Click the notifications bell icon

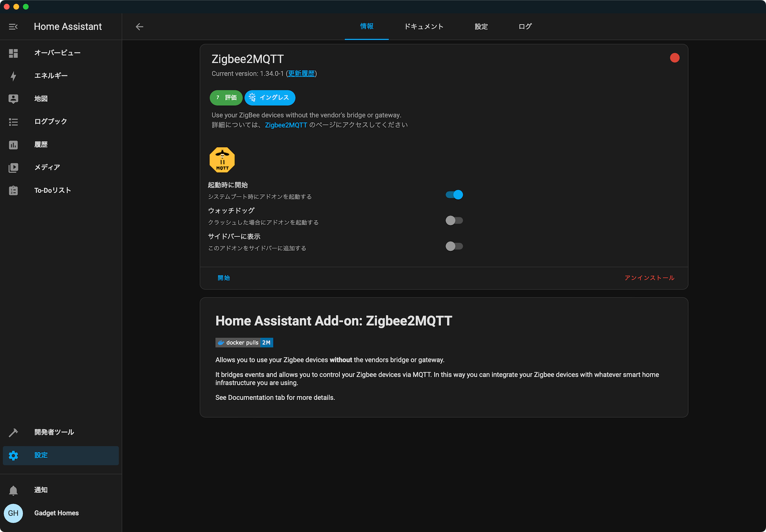click(13, 490)
